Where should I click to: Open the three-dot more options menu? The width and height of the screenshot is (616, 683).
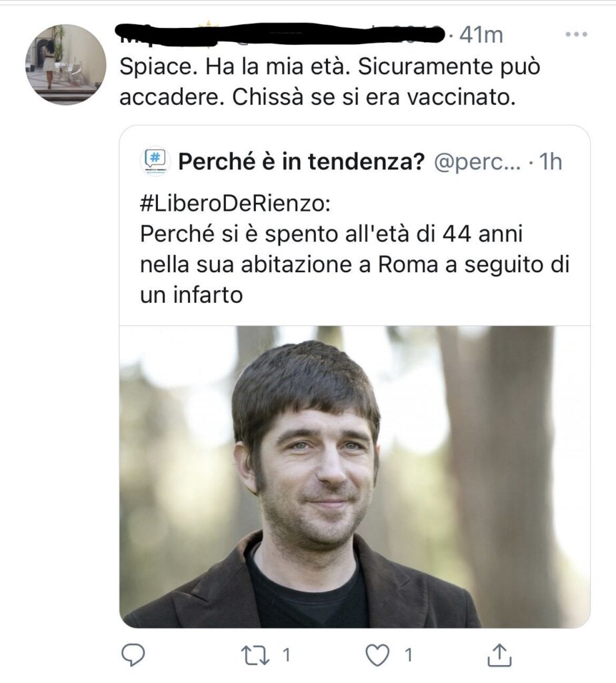click(x=576, y=35)
